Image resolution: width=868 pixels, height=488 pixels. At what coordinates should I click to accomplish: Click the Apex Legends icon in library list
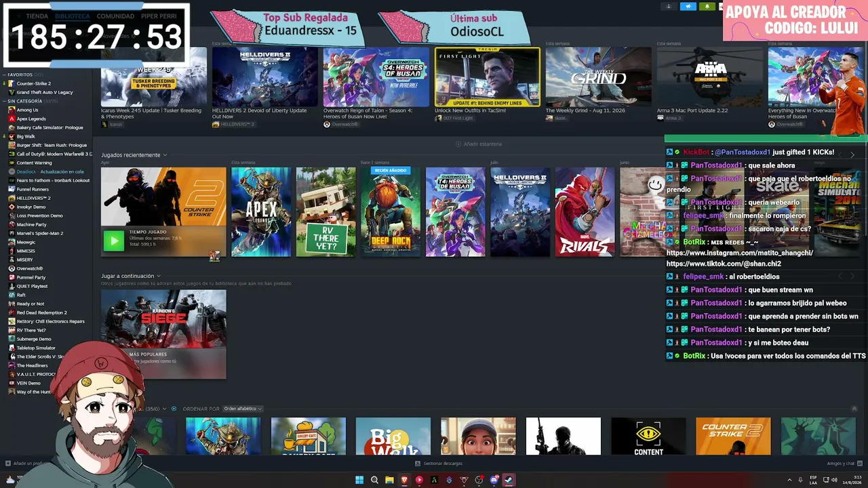12,119
